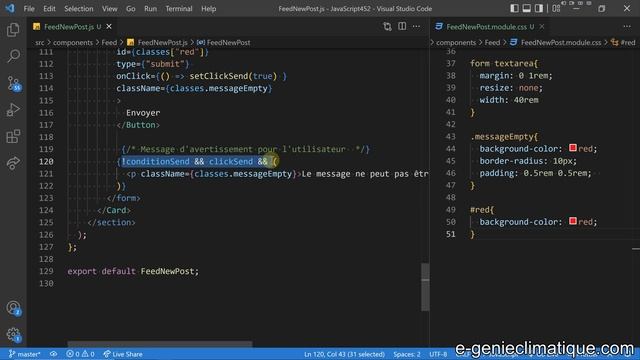
Task: Open the Help menu
Action: (x=209, y=9)
